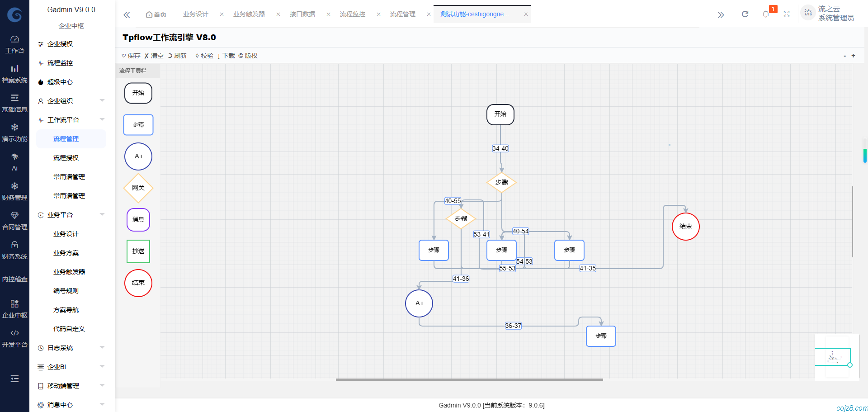Screen dimensions: 868x412
Task: Open 流程授权 in the side menu
Action: (66, 158)
